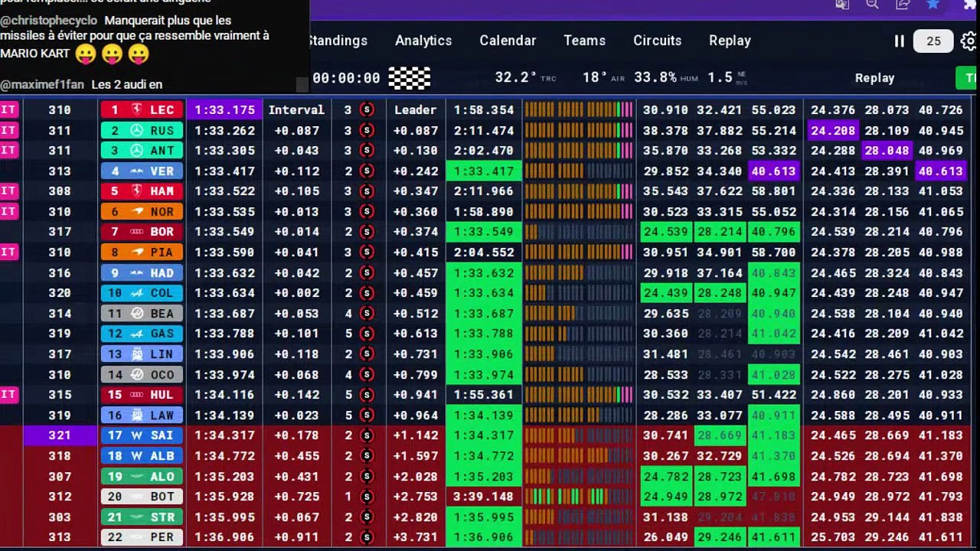Click the purple sector time 24.208
Screen dimensions: 980x551
tap(833, 130)
